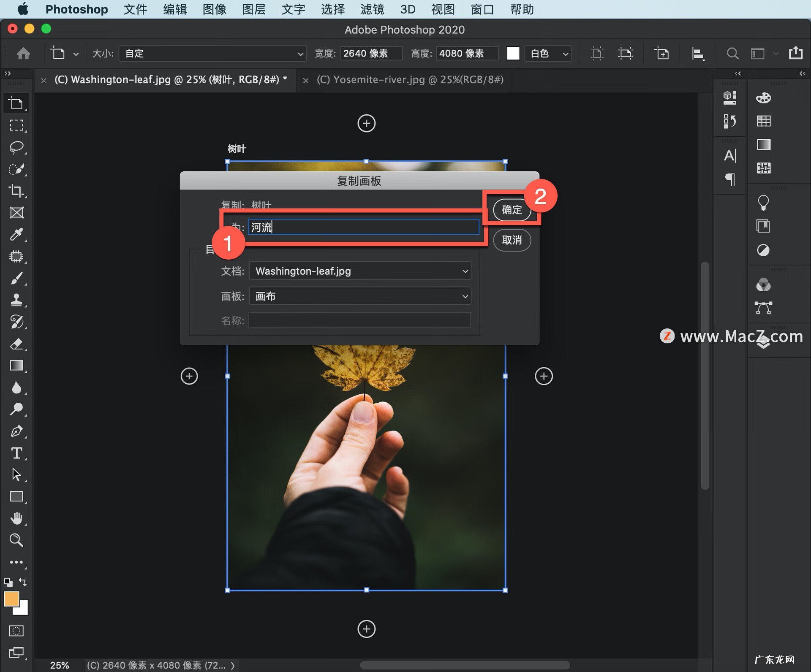Switch foreground and background colors

23,582
